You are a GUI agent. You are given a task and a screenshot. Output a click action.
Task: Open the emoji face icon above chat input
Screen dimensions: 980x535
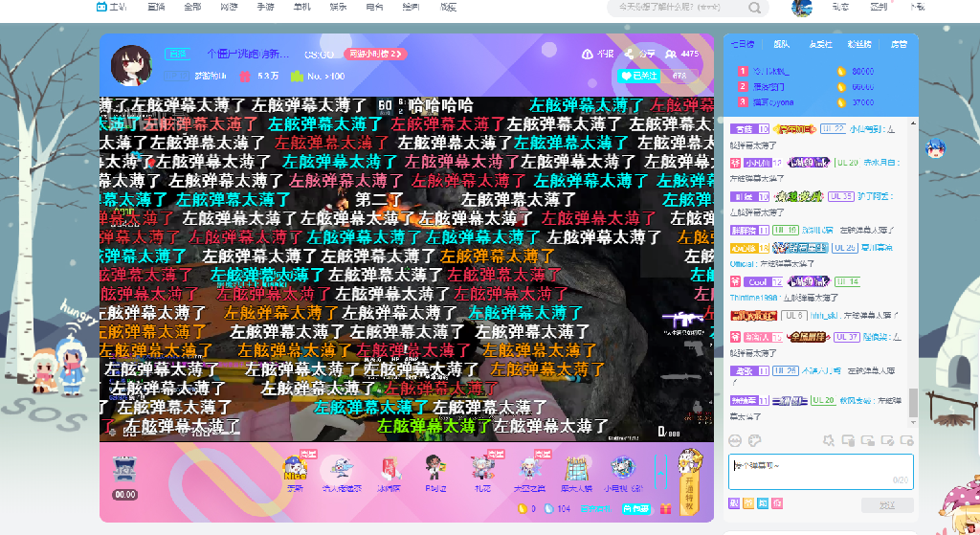735,440
